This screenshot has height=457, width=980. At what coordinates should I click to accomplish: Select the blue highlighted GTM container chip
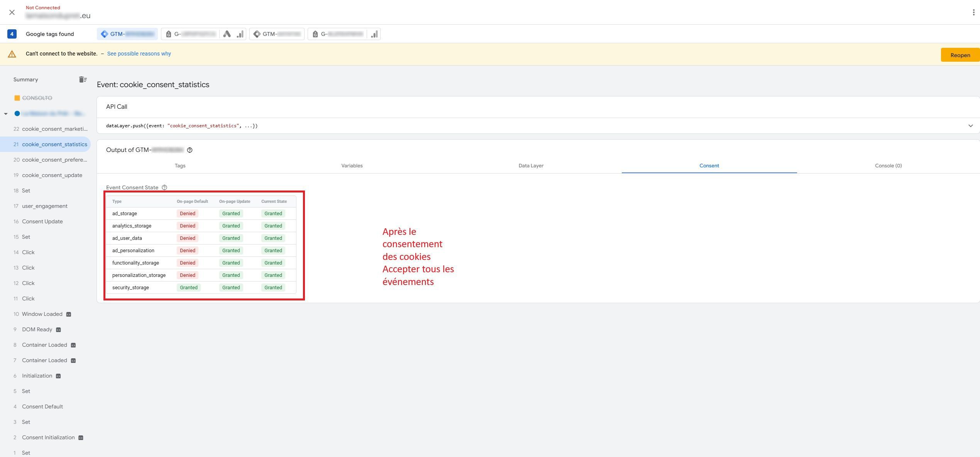coord(127,34)
